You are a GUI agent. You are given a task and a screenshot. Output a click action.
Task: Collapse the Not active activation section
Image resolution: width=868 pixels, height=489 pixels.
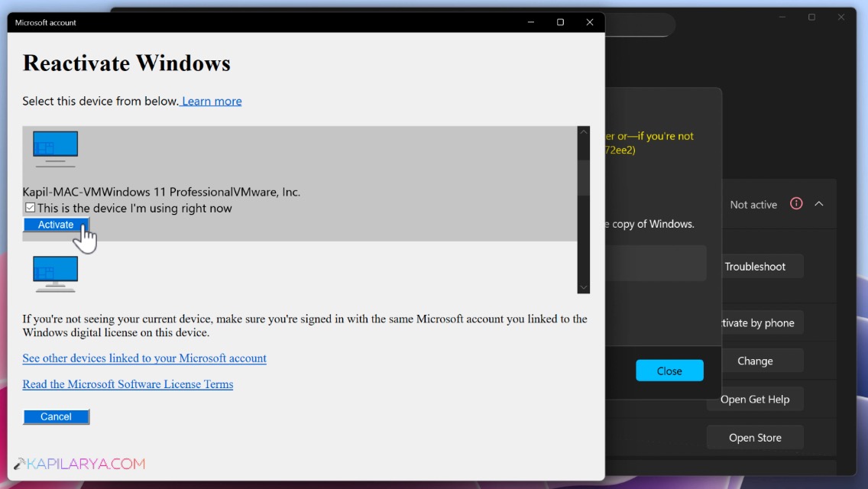point(819,204)
